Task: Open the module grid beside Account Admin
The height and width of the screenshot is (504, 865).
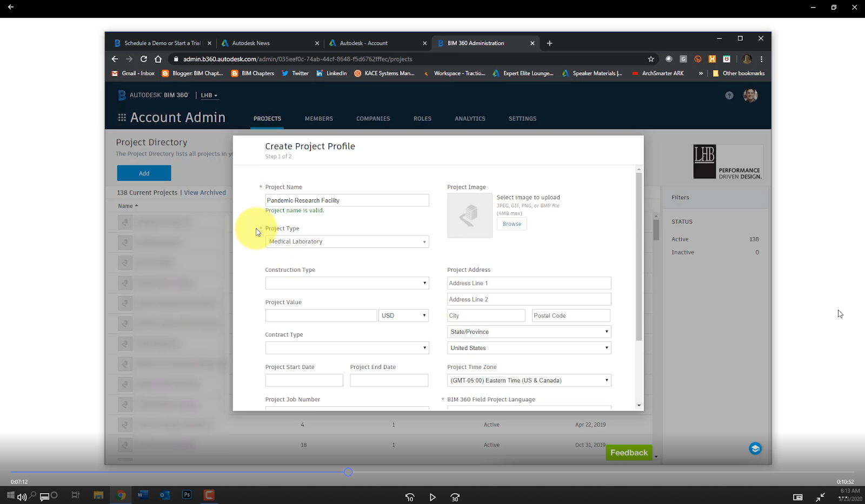Action: [x=122, y=118]
